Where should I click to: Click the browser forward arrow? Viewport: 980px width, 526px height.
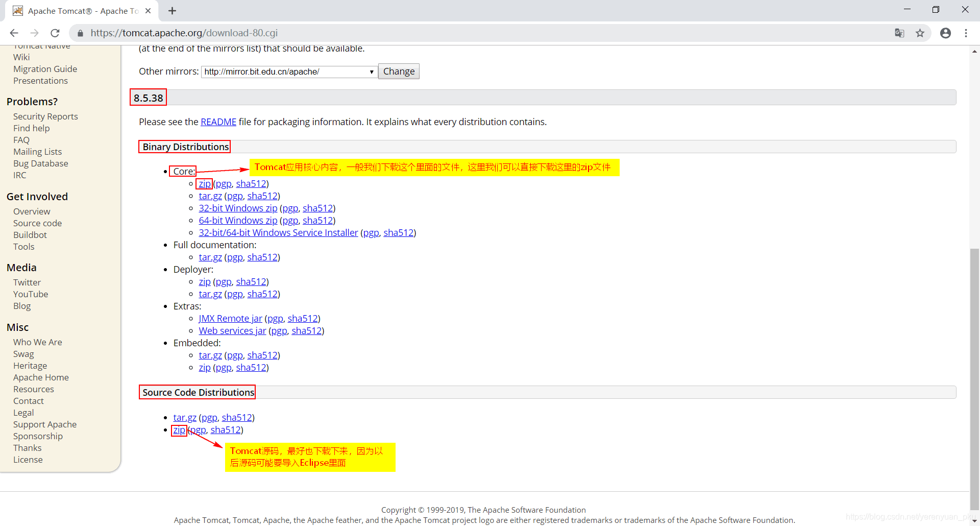(34, 33)
